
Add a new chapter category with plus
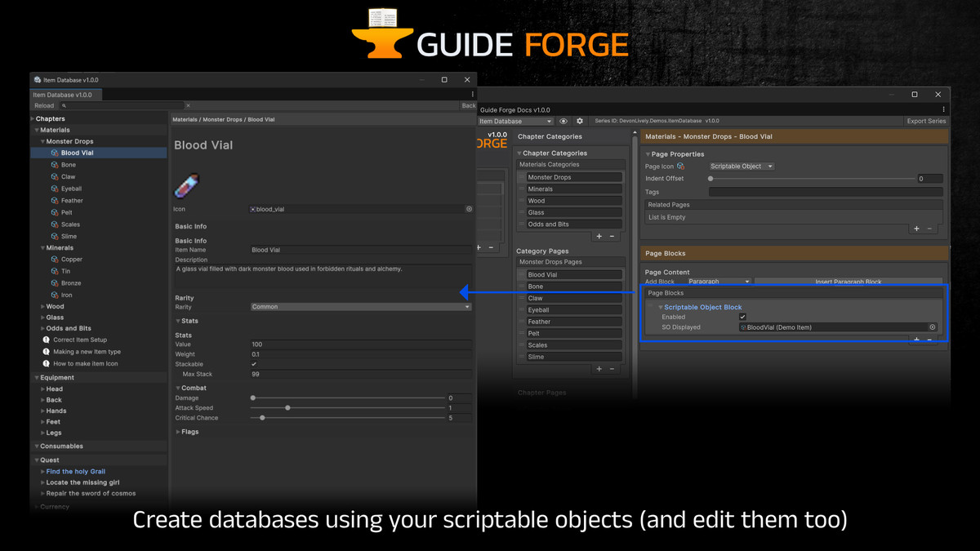click(599, 236)
